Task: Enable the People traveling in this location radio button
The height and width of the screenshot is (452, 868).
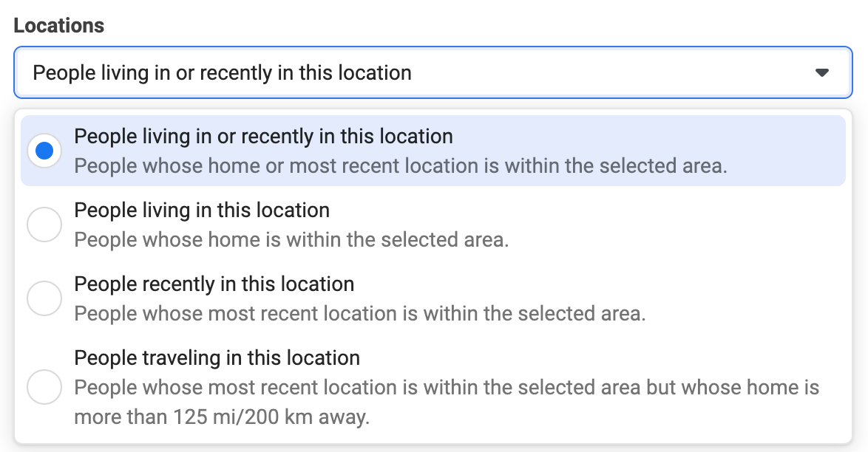Action: click(x=44, y=387)
